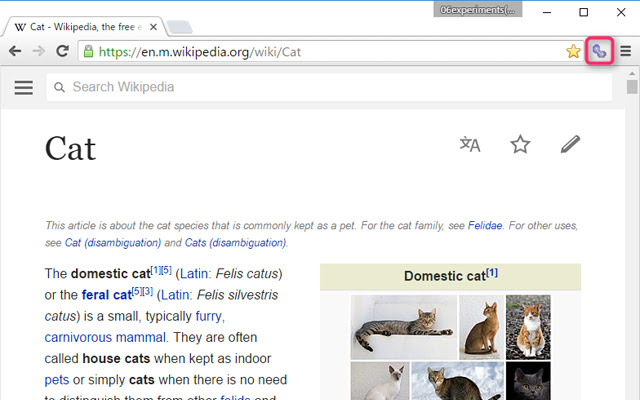View the sitting brown Abyssinian cat photo

[482, 327]
